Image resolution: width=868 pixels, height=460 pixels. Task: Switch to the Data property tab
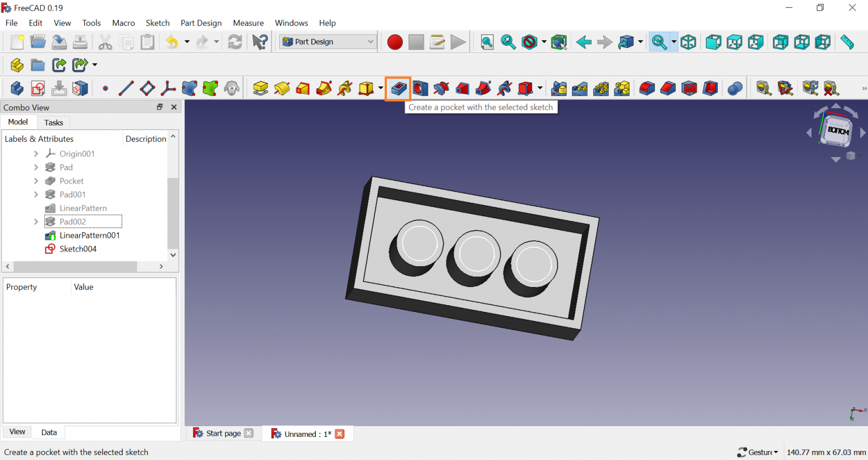tap(49, 432)
